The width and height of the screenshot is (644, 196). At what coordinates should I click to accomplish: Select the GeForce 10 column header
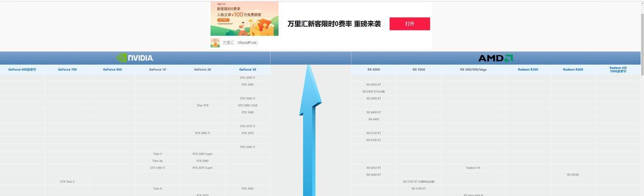coord(157,70)
